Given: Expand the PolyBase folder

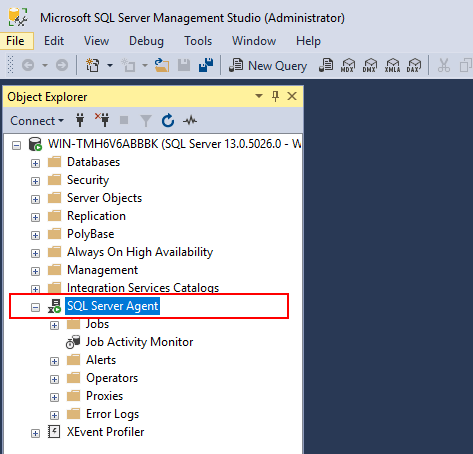Looking at the screenshot, I should (35, 235).
